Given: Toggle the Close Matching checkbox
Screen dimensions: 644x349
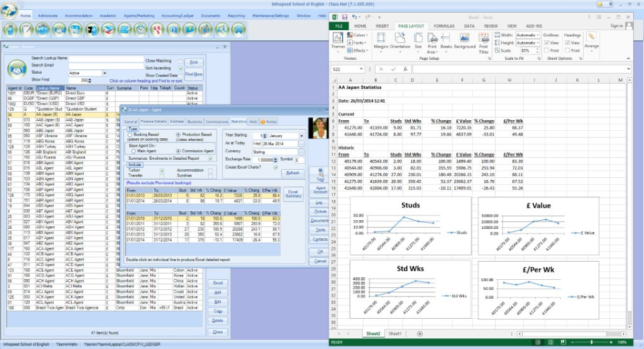Looking at the screenshot, I should point(180,61).
